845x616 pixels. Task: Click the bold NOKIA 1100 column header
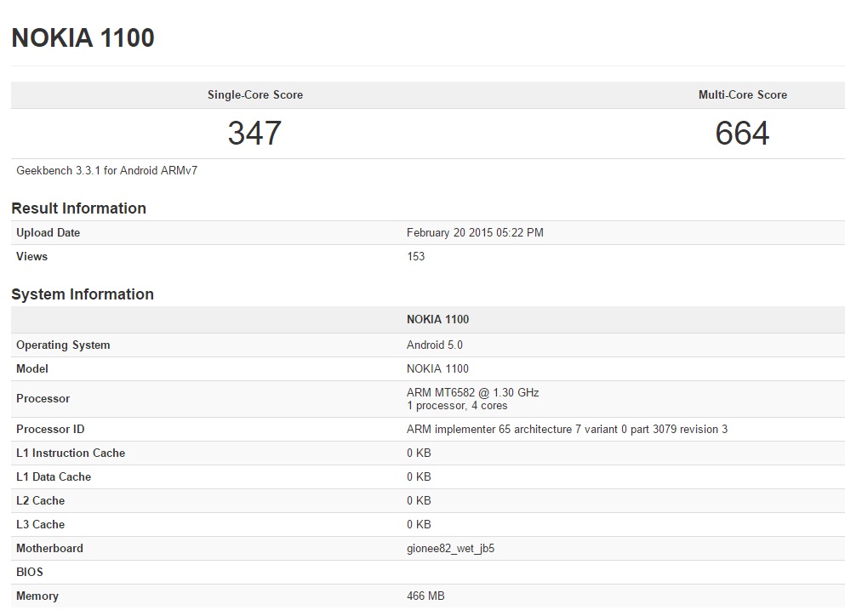click(x=437, y=319)
